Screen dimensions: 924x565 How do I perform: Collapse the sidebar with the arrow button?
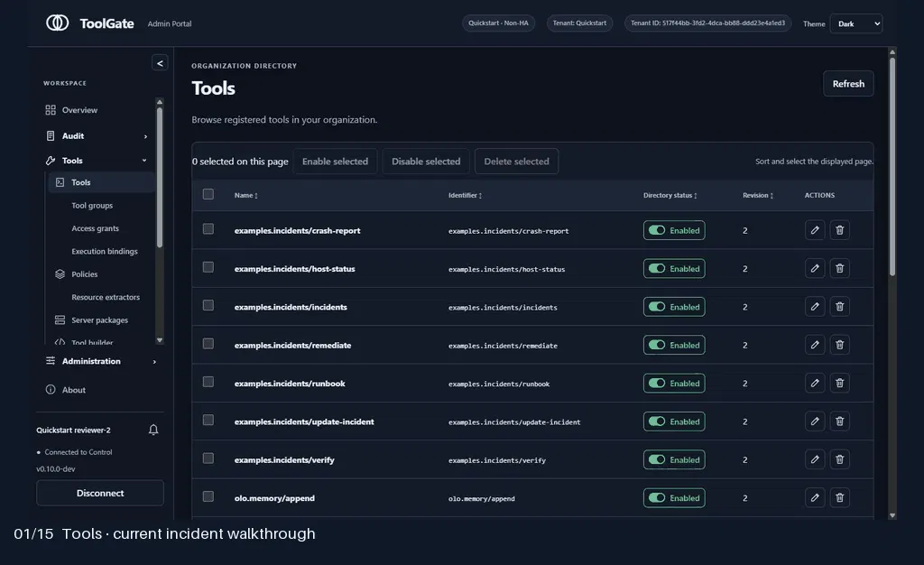click(x=160, y=63)
